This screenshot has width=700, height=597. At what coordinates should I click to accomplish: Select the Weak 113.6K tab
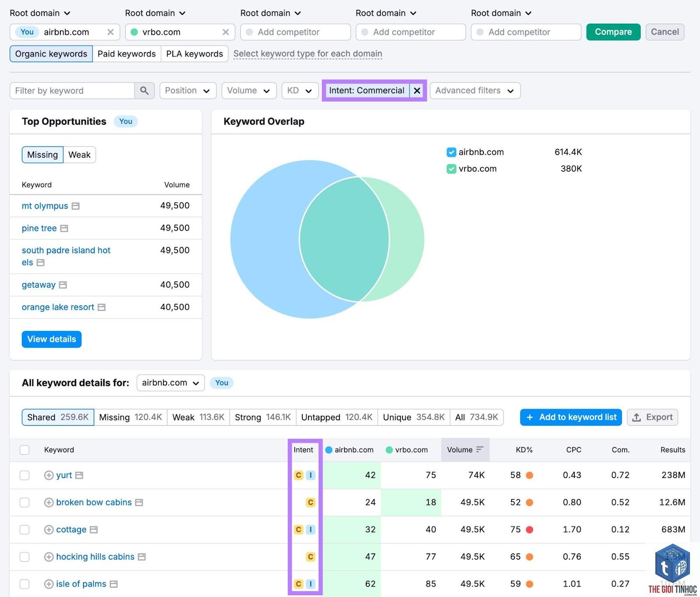pos(198,417)
